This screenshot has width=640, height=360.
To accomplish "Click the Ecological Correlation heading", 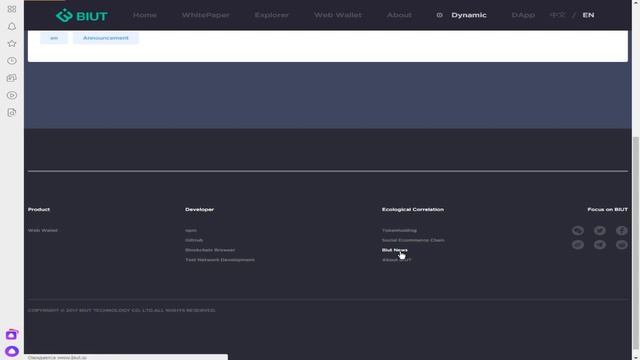I will pos(413,209).
